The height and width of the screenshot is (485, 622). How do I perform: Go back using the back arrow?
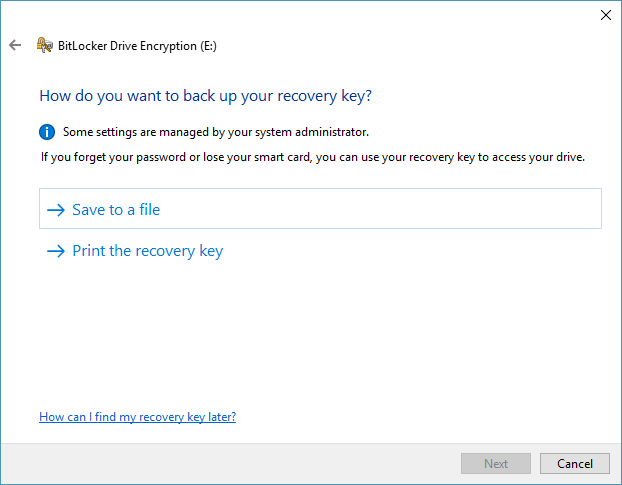15,45
